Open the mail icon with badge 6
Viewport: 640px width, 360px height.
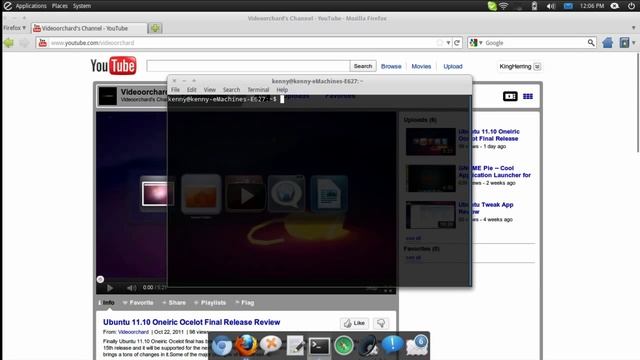tap(417, 345)
